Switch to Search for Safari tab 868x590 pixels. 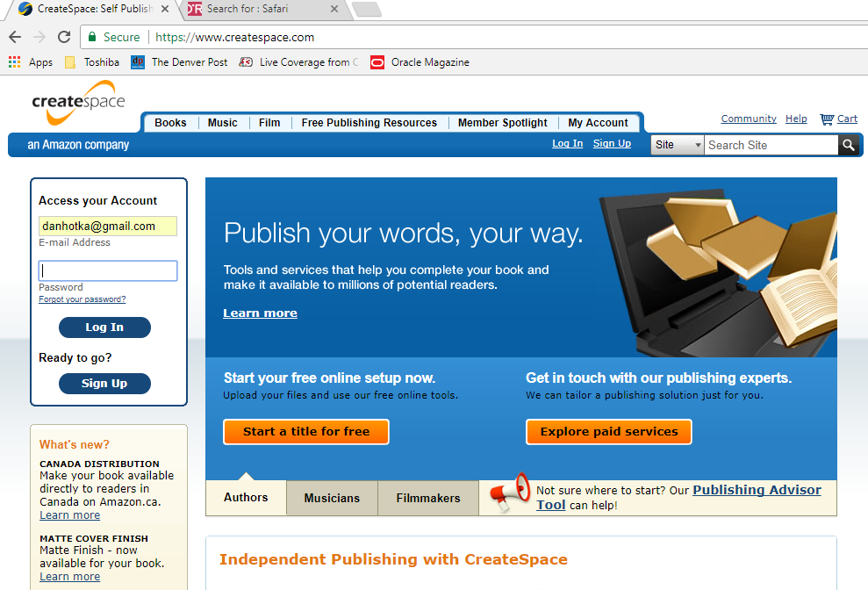pyautogui.click(x=264, y=10)
